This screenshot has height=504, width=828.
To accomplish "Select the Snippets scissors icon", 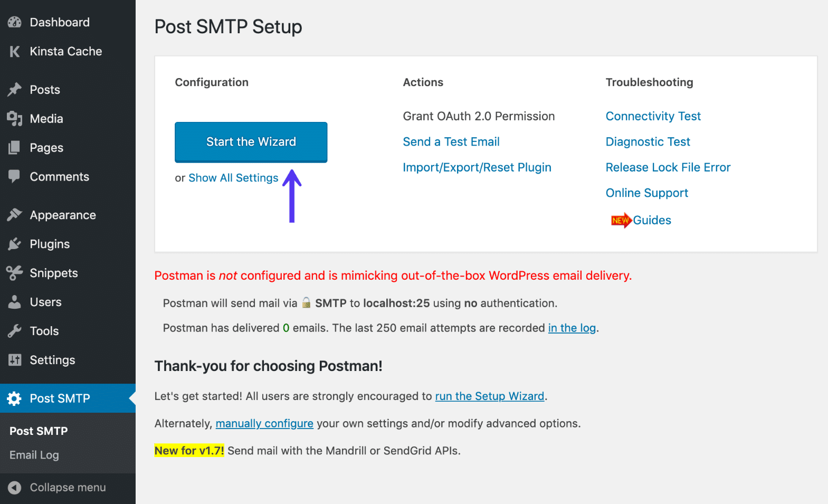I will pos(14,272).
